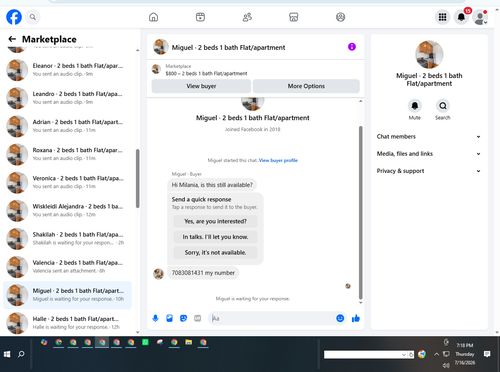This screenshot has height=372, width=500.
Task: Open the Video/Reels top nav icon
Action: tap(200, 17)
